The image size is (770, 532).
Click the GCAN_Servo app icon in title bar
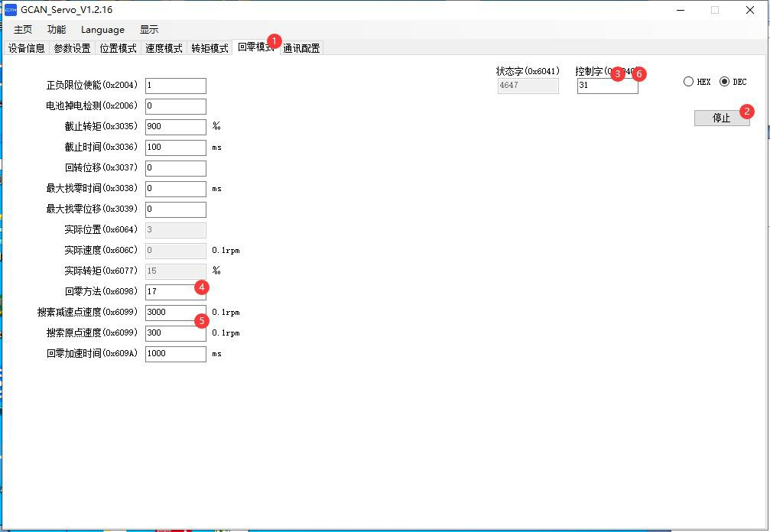tap(11, 10)
